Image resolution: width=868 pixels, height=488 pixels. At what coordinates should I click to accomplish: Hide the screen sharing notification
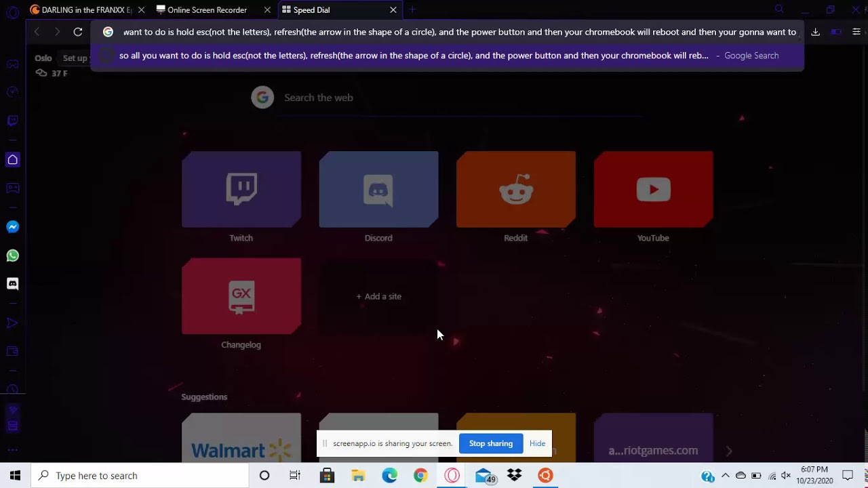coord(537,443)
